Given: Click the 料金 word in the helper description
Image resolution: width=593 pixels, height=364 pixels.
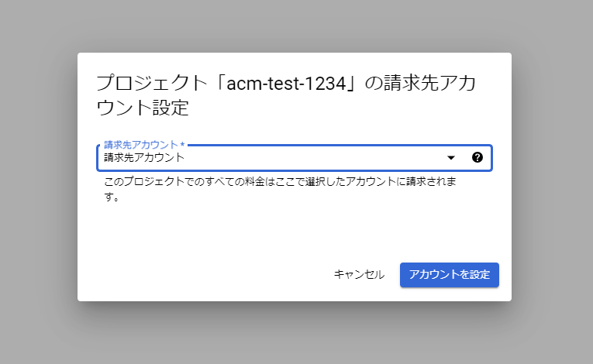Looking at the screenshot, I should [254, 181].
